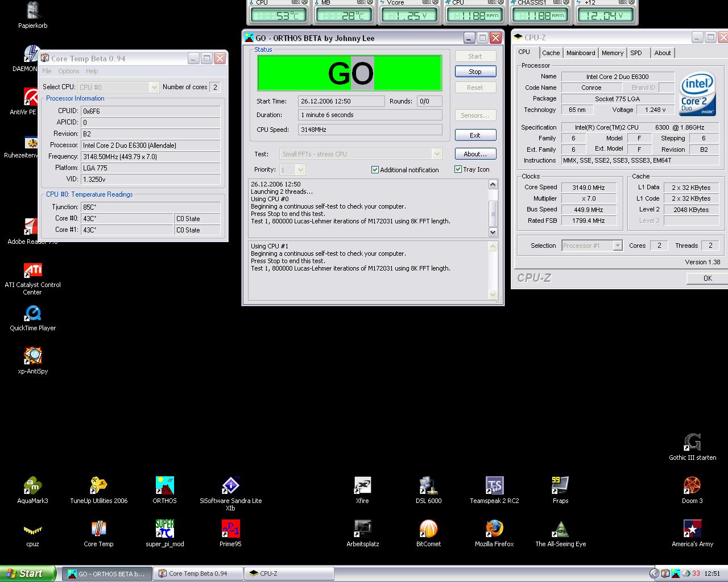Screen dimensions: 728x582
Task: Click the Frequency field in Core Temp
Action: [x=151, y=156]
